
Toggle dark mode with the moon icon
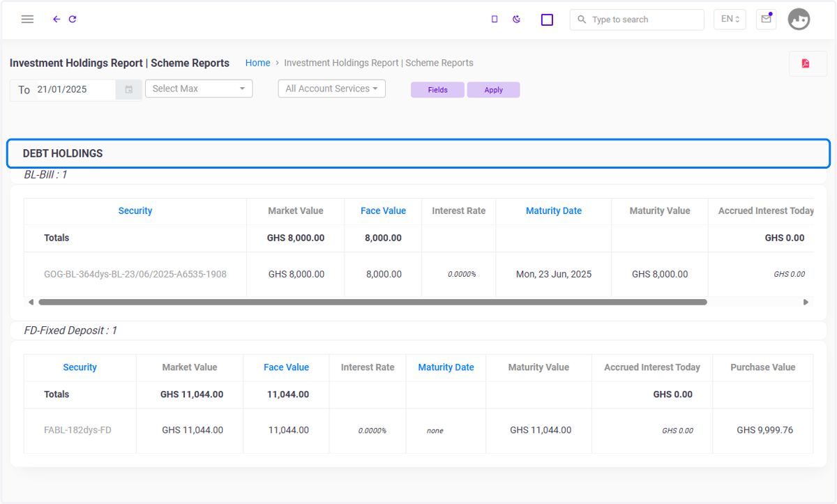517,20
